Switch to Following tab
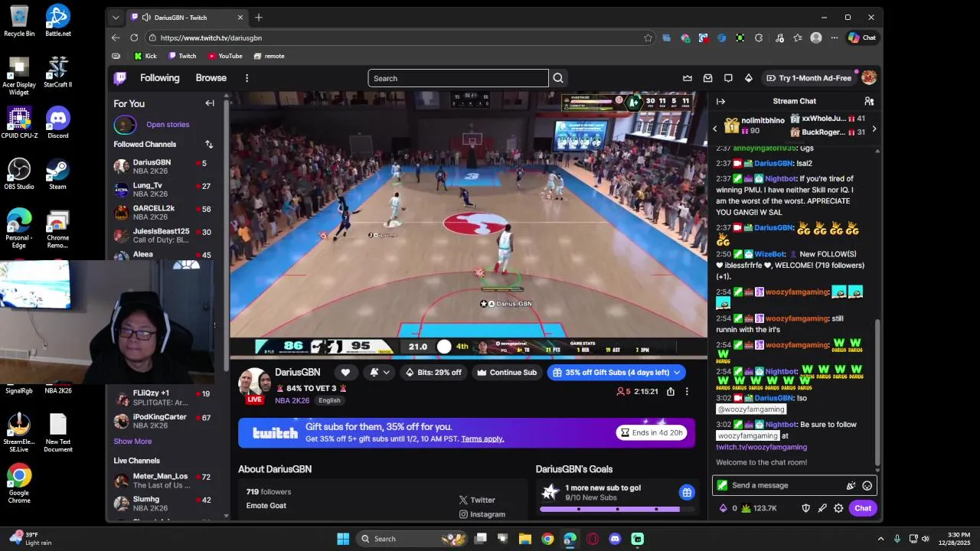Image resolution: width=980 pixels, height=551 pixels. 159,78
